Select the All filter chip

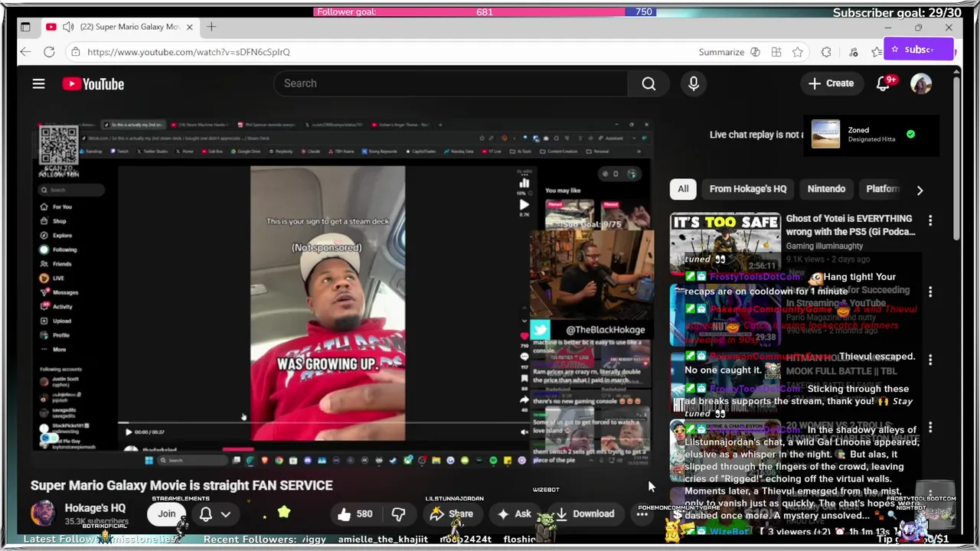click(683, 189)
